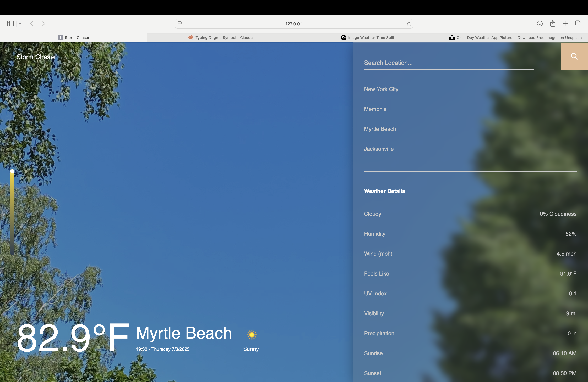Switch to the Storm Chaser tab
This screenshot has width=588, height=382.
[73, 37]
